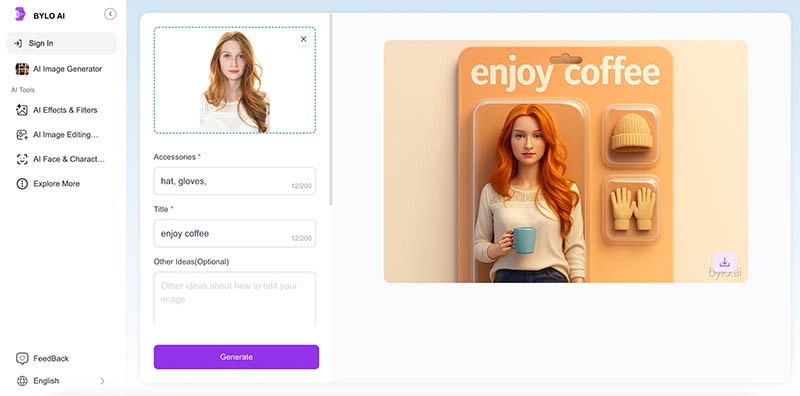
Task: Focus the Title input field
Action: click(x=235, y=233)
